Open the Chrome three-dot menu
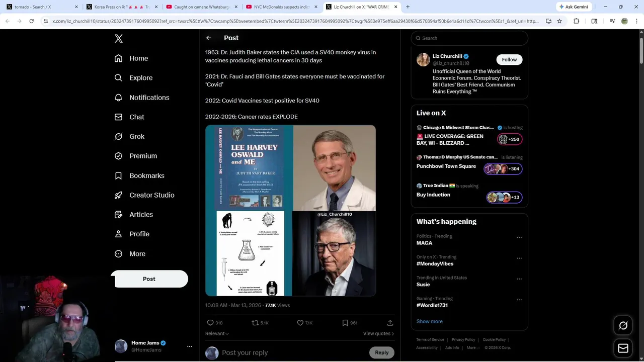Viewport: 644px width, 362px height. click(636, 21)
